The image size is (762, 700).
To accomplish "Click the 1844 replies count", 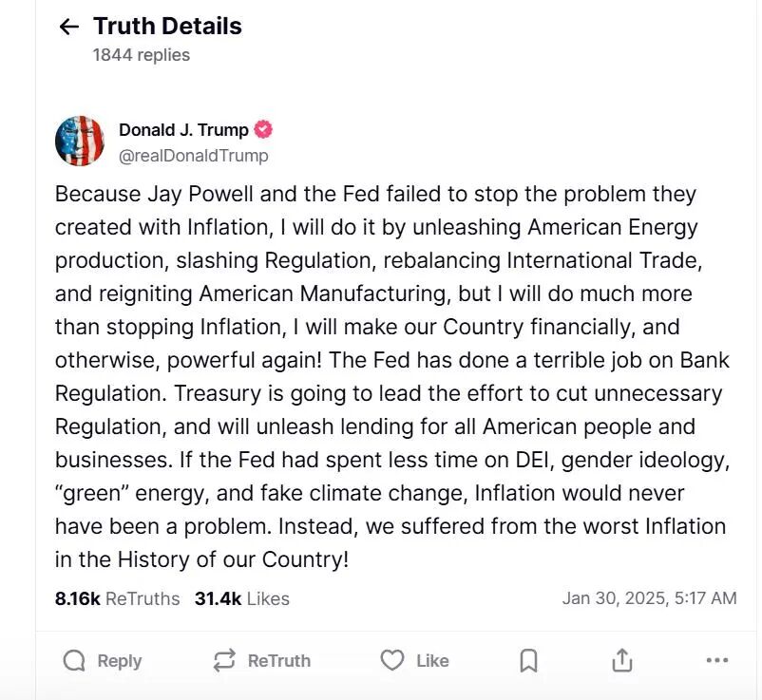I will pyautogui.click(x=142, y=55).
